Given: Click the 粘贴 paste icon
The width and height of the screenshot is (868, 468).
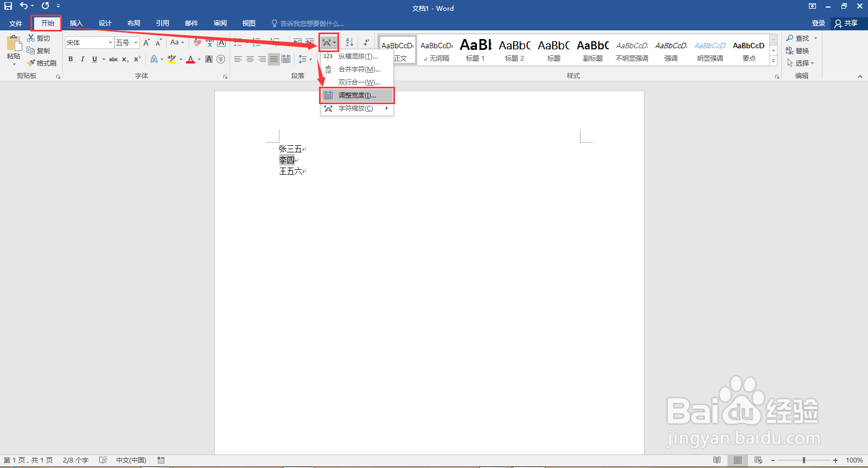Looking at the screenshot, I should pos(14,44).
